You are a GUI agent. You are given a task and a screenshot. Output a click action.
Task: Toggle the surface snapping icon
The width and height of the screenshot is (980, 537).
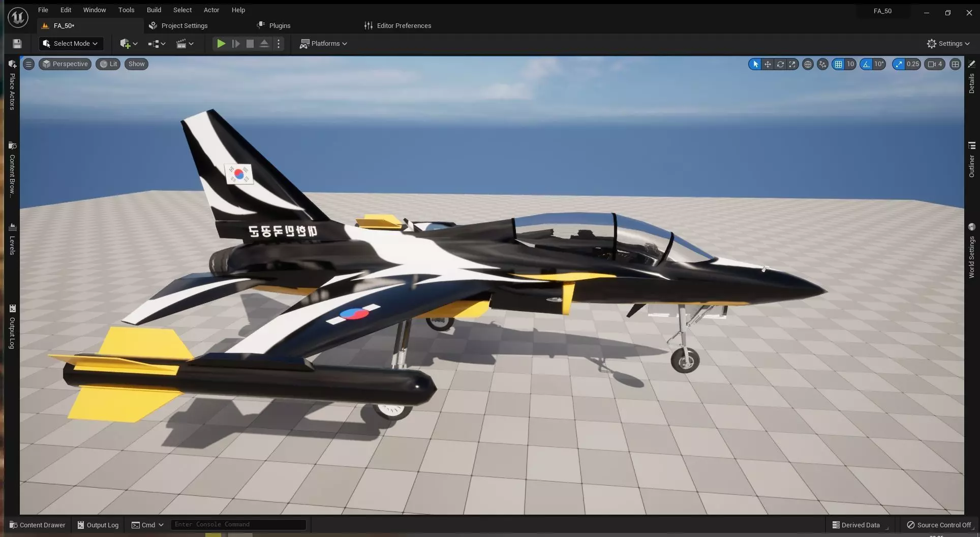[x=822, y=64]
